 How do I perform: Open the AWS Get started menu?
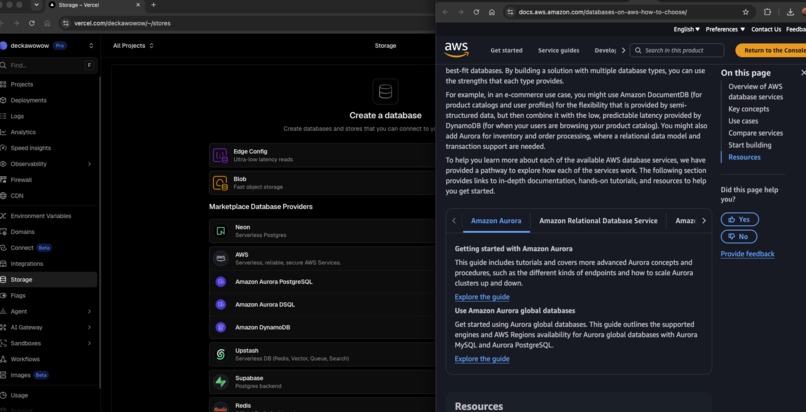pos(506,50)
